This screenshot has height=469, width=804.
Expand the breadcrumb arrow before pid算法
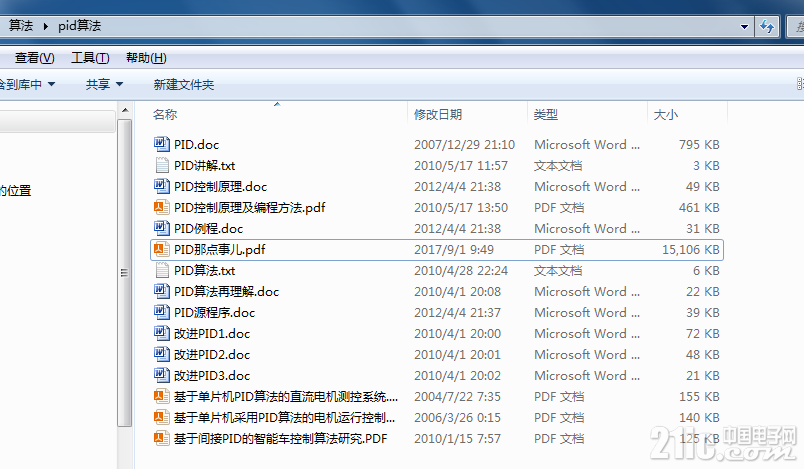(46, 26)
